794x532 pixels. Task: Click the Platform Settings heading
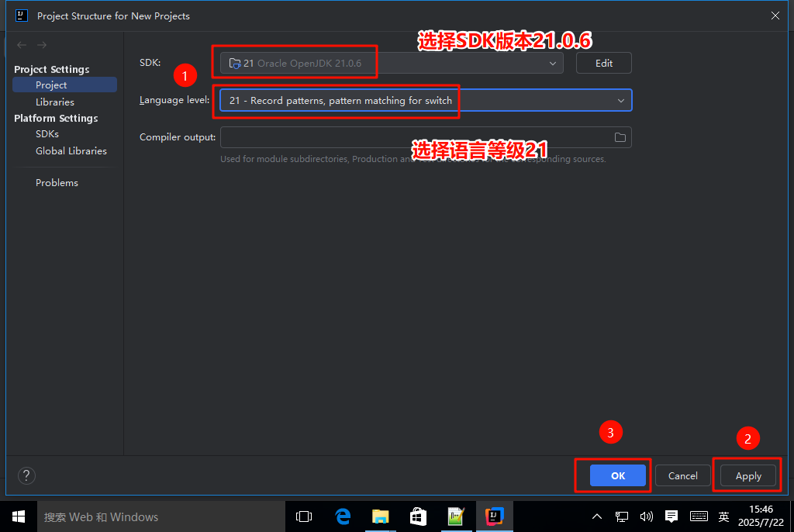pos(56,118)
